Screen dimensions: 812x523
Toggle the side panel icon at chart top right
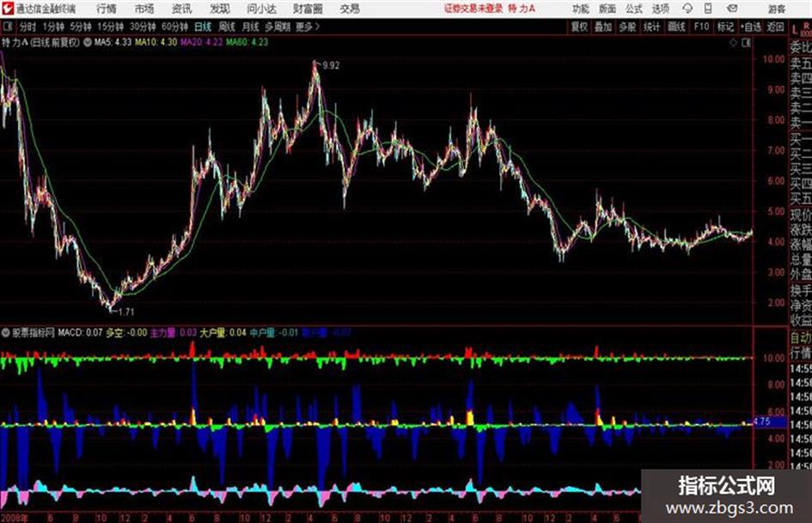pos(746,43)
